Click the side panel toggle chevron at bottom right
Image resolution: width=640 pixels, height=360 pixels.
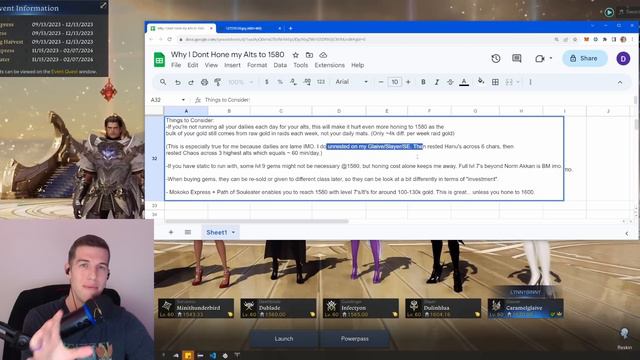[x=627, y=233]
